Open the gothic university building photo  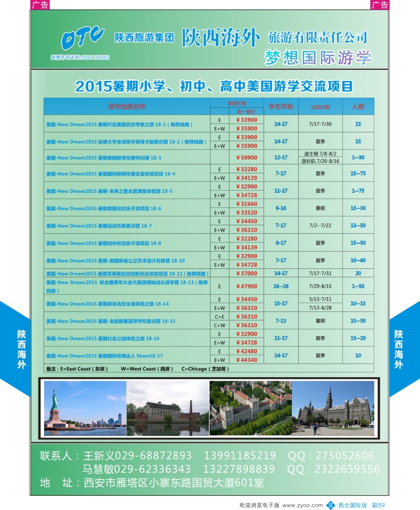click(333, 408)
